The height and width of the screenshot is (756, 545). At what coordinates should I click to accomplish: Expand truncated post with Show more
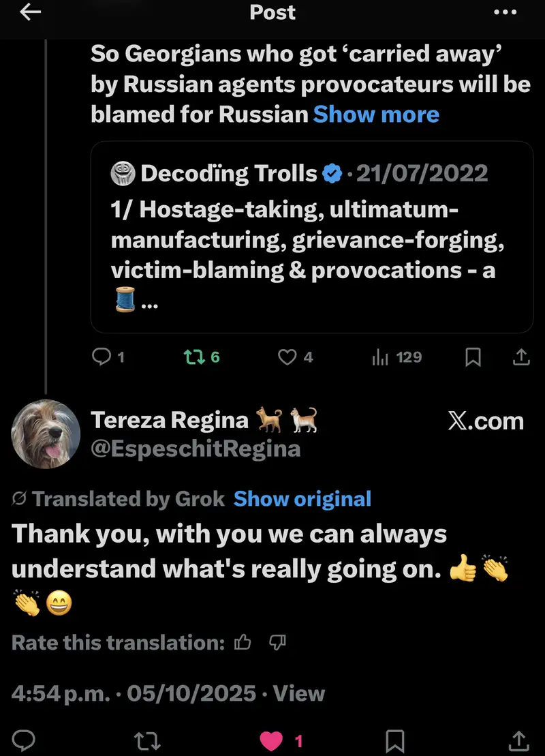click(376, 114)
